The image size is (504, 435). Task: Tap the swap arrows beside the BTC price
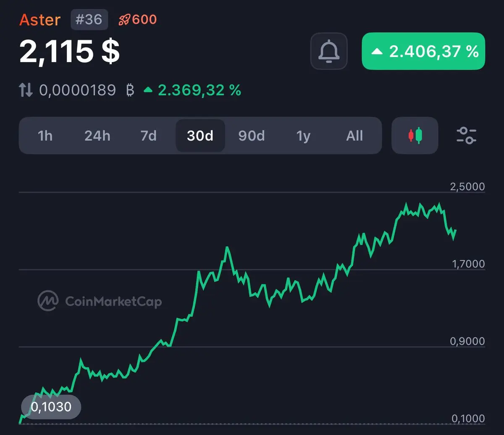pyautogui.click(x=26, y=90)
